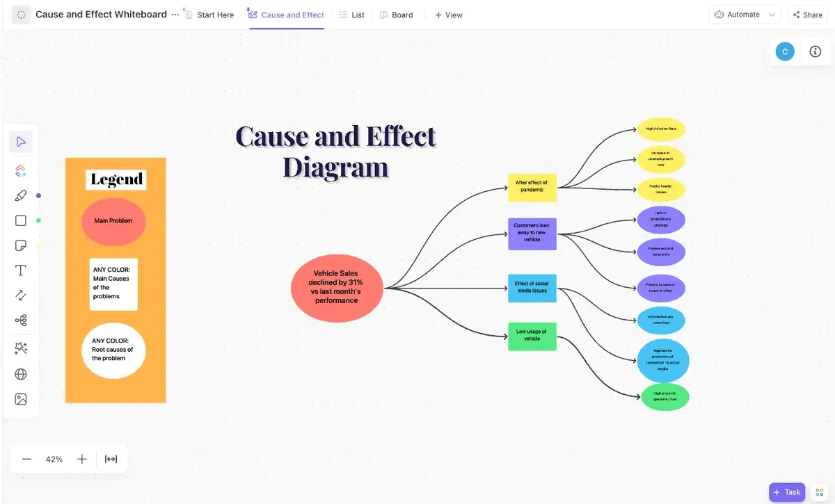The width and height of the screenshot is (835, 504).
Task: Select the Root causes legend ellipse
Action: (113, 350)
